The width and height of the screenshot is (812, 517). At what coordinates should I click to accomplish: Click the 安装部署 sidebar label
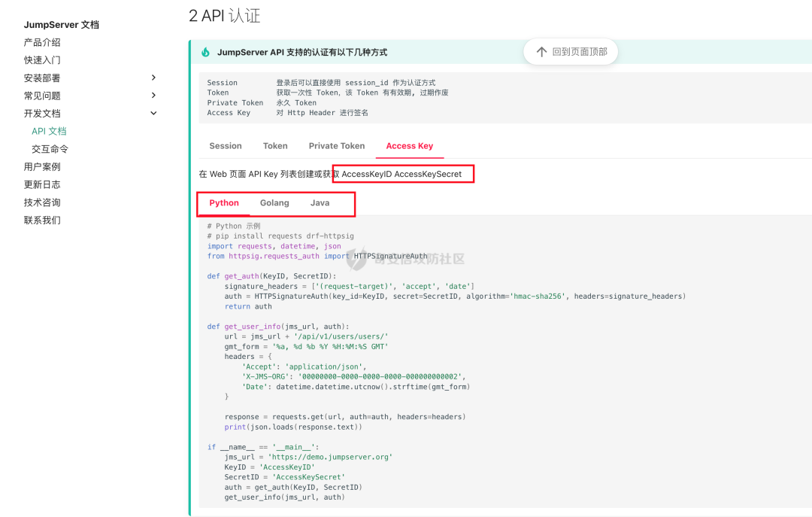point(42,78)
